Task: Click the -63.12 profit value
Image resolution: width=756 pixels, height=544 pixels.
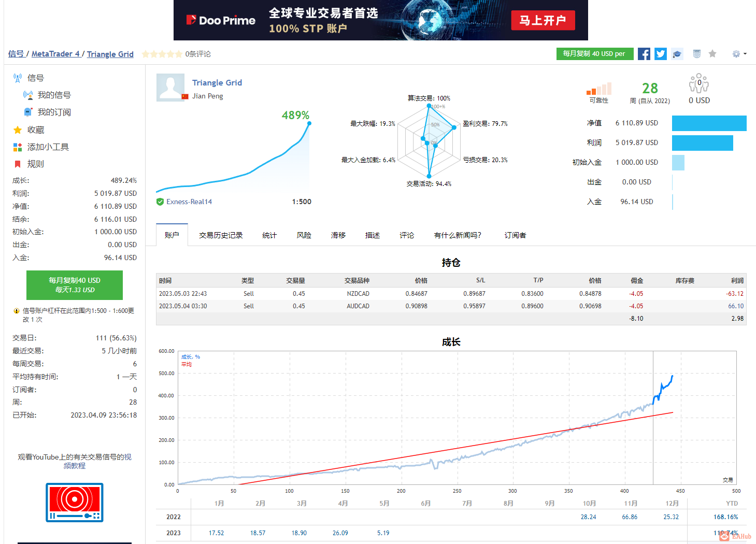Action: point(735,294)
